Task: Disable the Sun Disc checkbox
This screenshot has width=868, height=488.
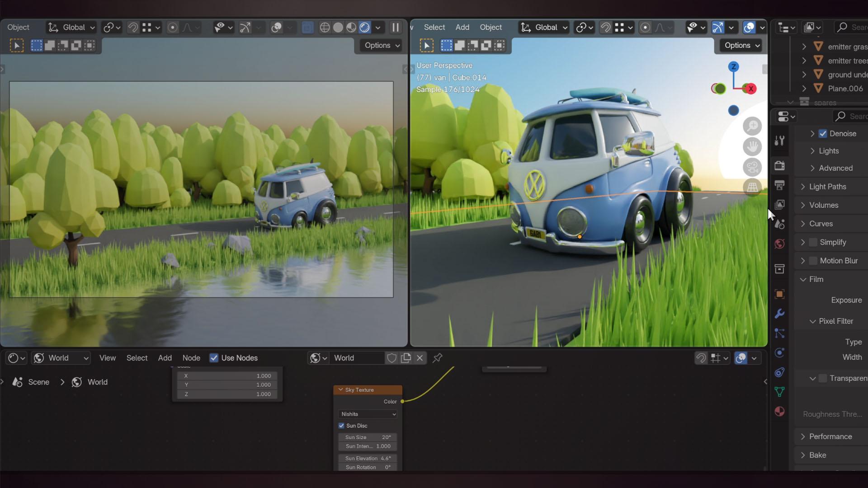Action: click(341, 426)
